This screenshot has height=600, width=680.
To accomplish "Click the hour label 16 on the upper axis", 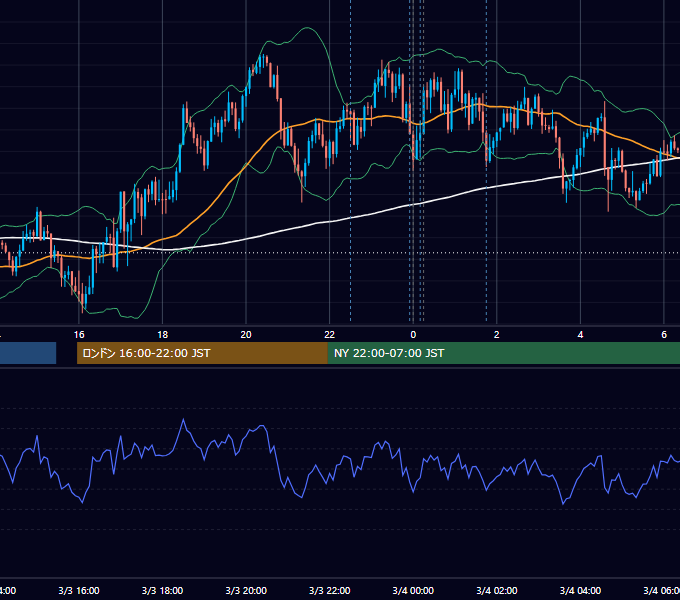I will [x=79, y=335].
